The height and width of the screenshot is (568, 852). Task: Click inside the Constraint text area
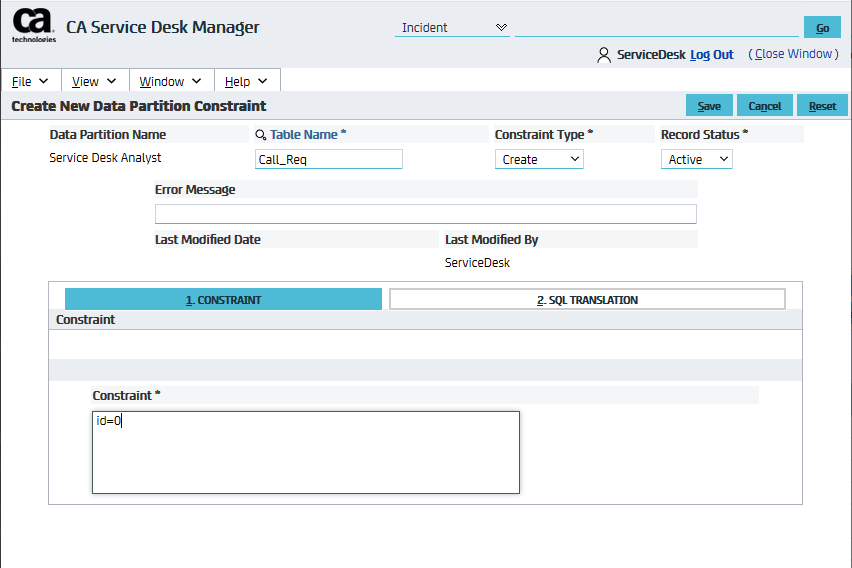pyautogui.click(x=305, y=452)
